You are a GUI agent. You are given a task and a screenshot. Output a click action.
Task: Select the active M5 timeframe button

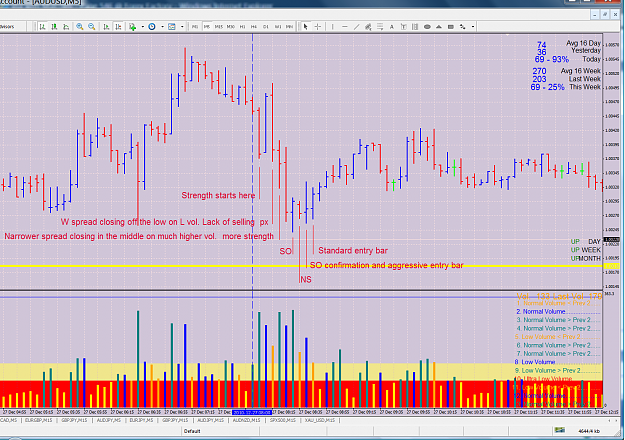click(206, 27)
